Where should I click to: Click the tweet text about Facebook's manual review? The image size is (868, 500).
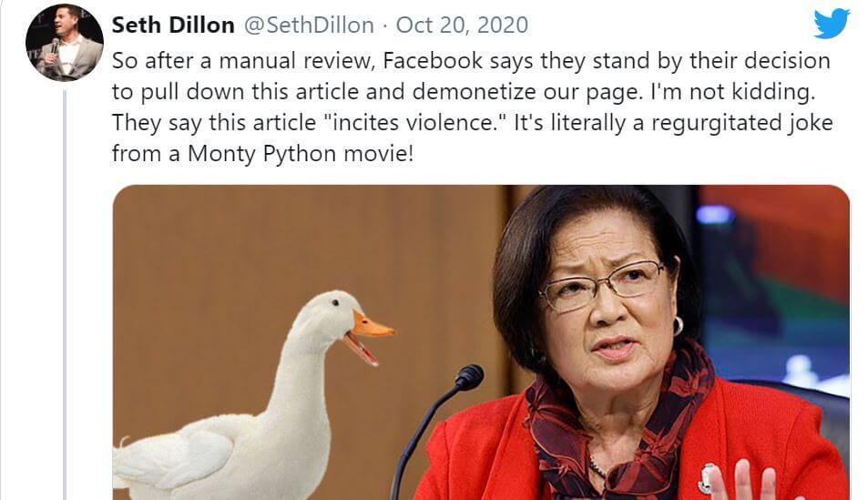tap(472, 107)
